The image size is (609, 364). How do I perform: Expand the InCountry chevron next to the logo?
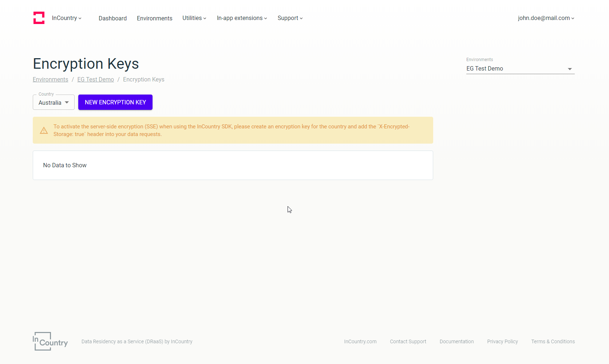click(x=80, y=18)
